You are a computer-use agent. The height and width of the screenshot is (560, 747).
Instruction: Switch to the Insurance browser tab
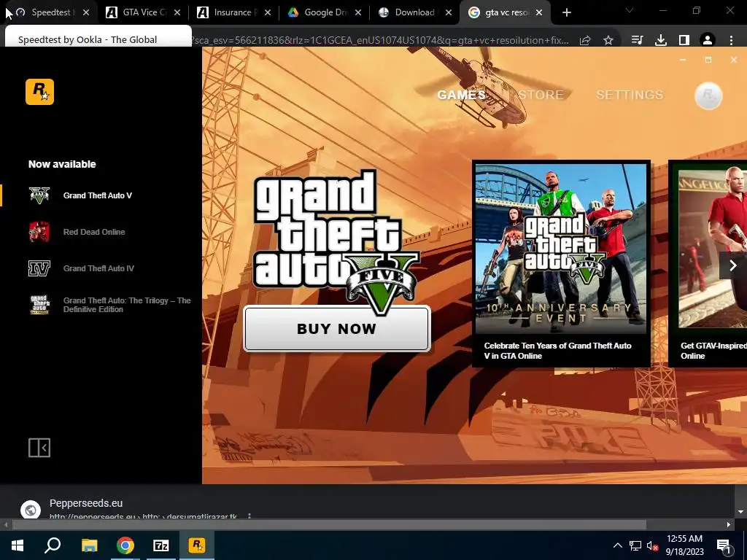(x=233, y=12)
